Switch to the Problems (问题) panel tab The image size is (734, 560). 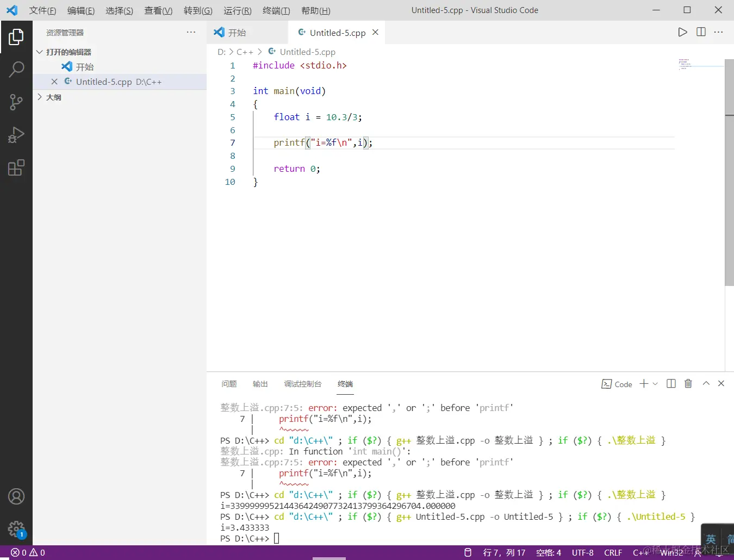coord(229,384)
